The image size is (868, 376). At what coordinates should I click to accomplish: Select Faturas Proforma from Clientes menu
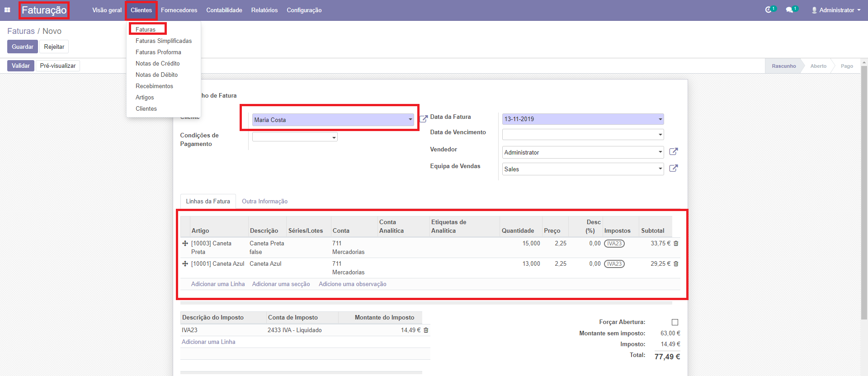(x=158, y=52)
